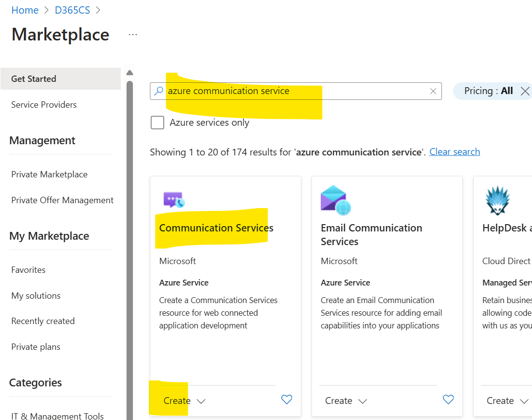Open Favorites under My Marketplace
Screen dimensions: 532x420
pyautogui.click(x=28, y=270)
